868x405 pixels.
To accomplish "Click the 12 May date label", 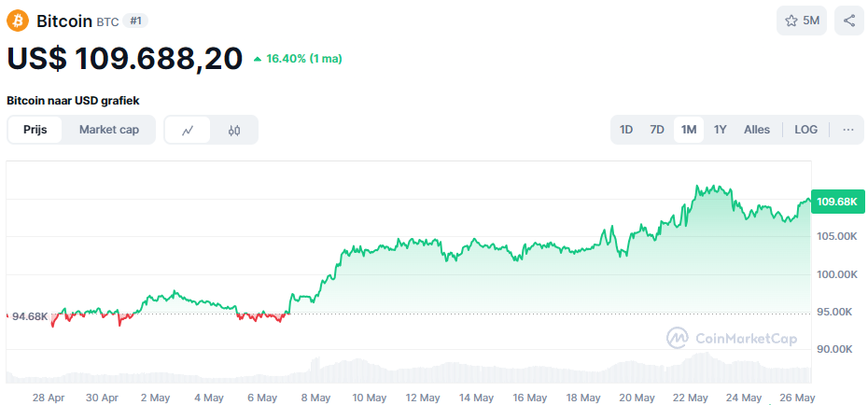I will [423, 398].
